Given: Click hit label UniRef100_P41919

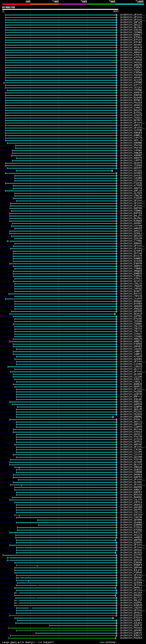Looking at the screenshot, I should 131,63.
